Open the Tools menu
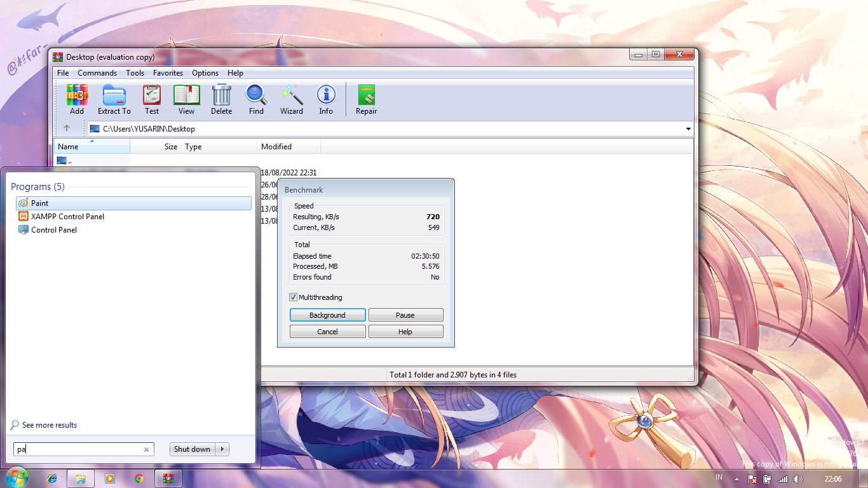Screen dimensions: 868x488 (135, 73)
